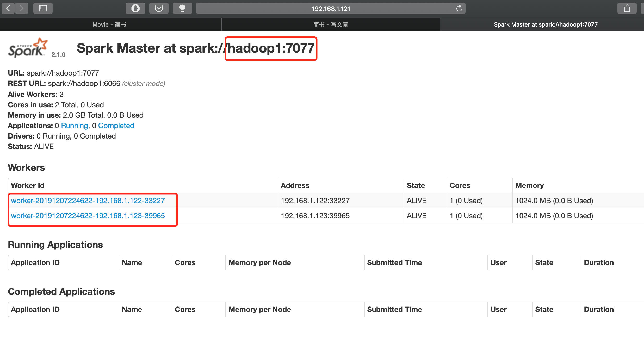
Task: Click the 'Memory in use' line
Action: tap(76, 115)
